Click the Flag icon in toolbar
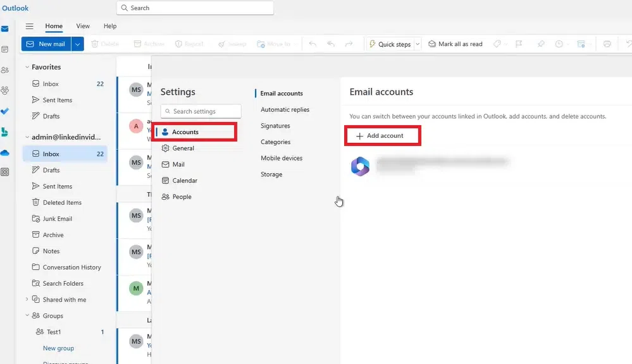632x364 pixels. 519,44
